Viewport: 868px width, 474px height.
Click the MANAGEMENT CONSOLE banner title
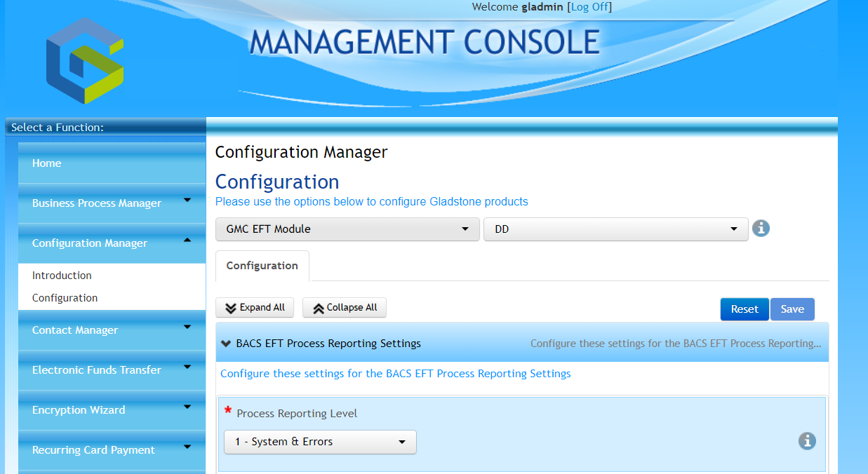tap(425, 42)
